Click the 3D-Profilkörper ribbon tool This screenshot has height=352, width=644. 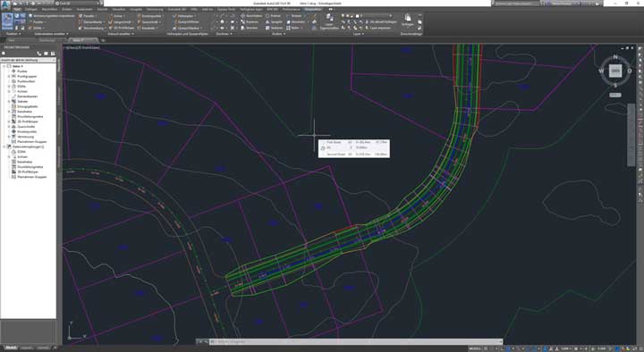[122, 28]
